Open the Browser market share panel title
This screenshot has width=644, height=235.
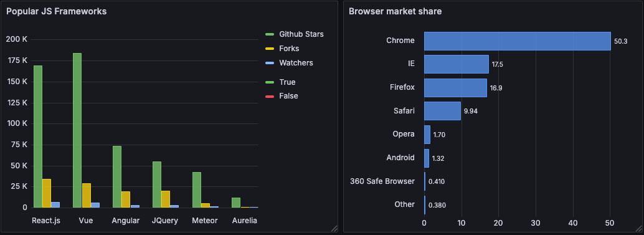pos(395,11)
